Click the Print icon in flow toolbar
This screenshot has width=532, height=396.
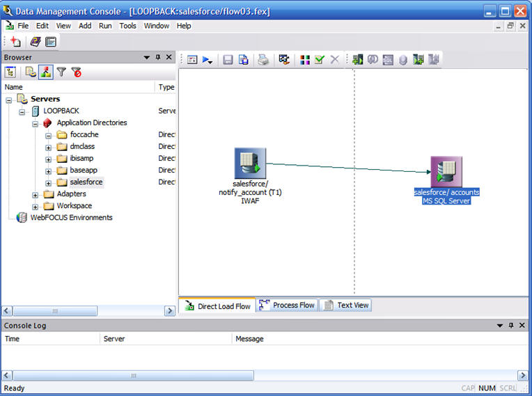point(263,60)
